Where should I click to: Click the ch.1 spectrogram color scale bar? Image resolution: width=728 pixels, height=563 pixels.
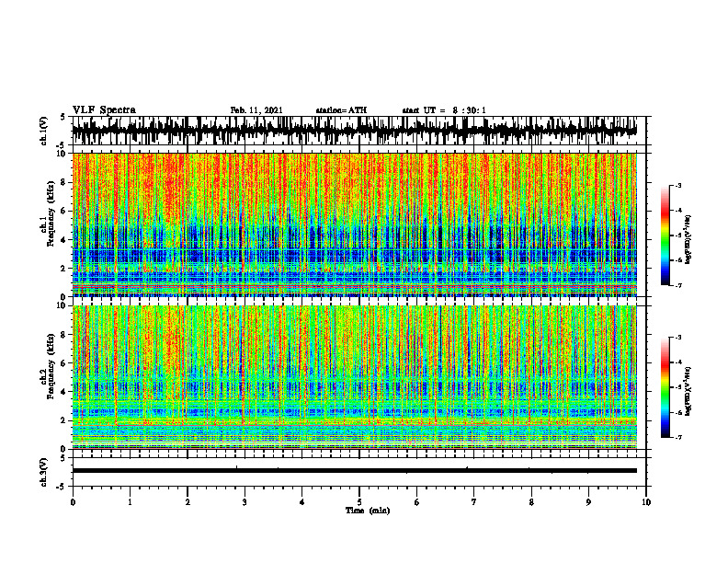tap(665, 236)
